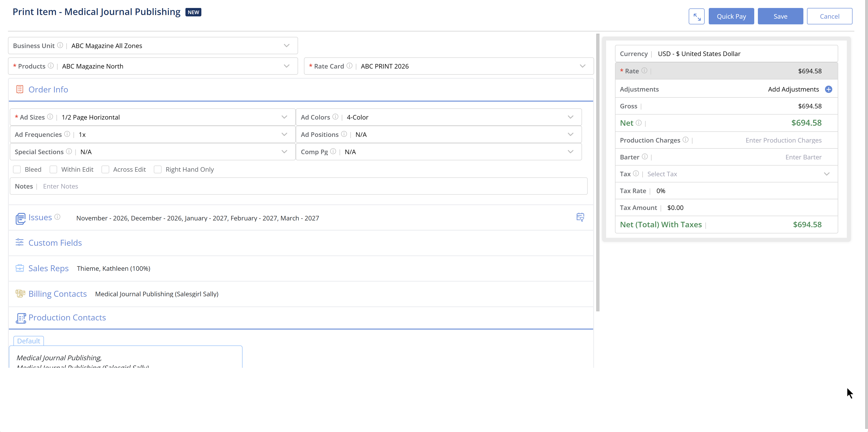
Task: Click the Business Unit info icon
Action: (60, 45)
